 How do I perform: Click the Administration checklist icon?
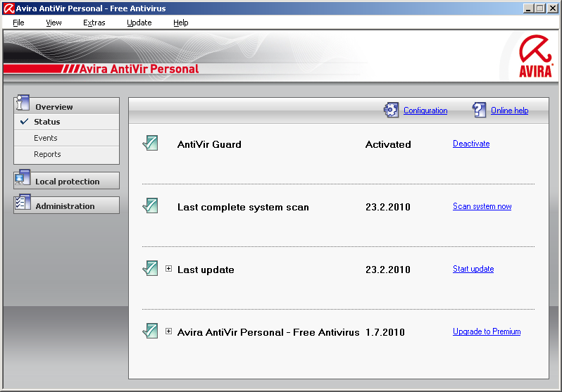[23, 203]
